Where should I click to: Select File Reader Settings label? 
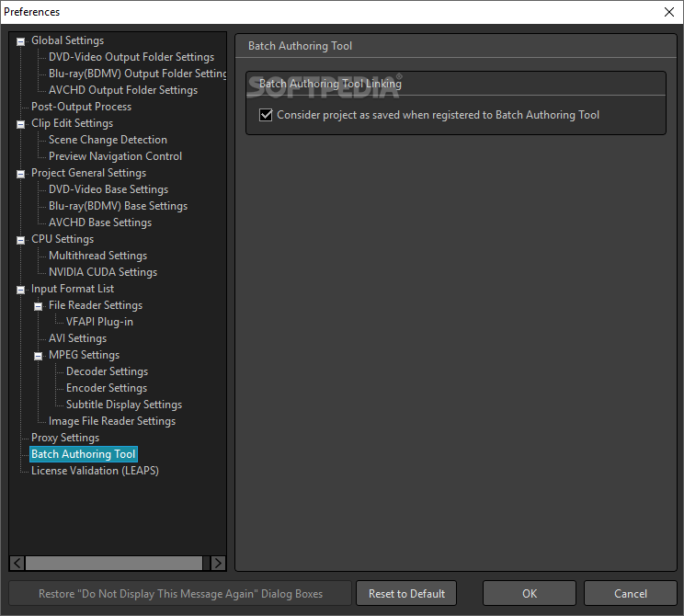pyautogui.click(x=96, y=306)
